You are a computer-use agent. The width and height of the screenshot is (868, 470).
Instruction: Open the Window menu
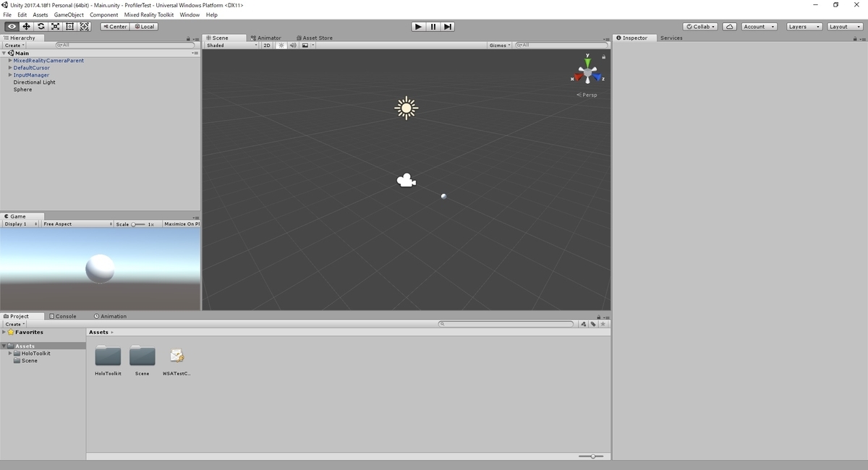(190, 14)
